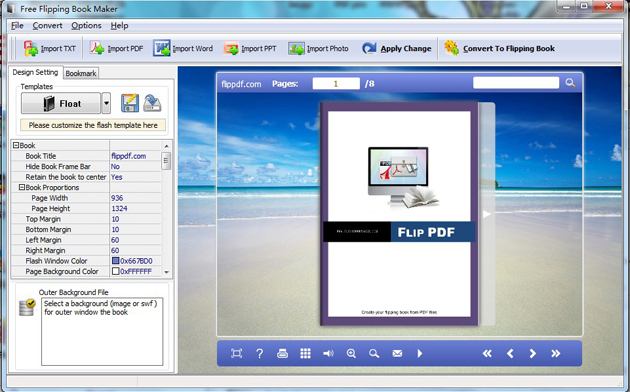
Task: Switch to the Bookmark tab
Action: (81, 73)
